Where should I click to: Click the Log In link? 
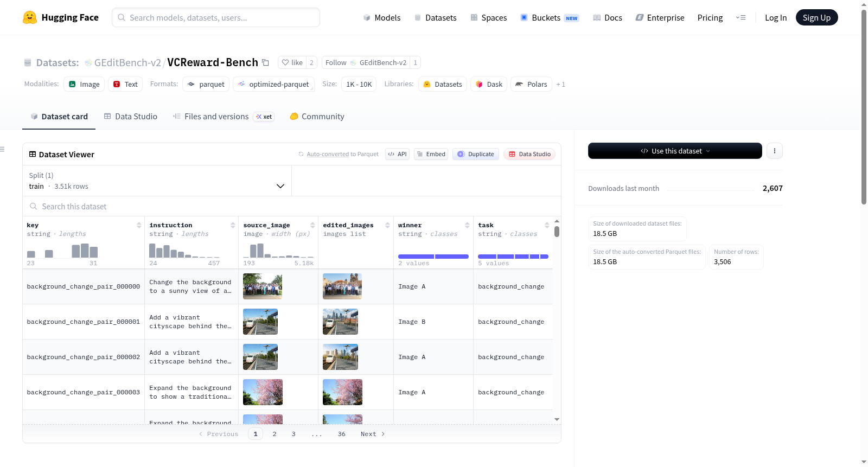(x=776, y=17)
